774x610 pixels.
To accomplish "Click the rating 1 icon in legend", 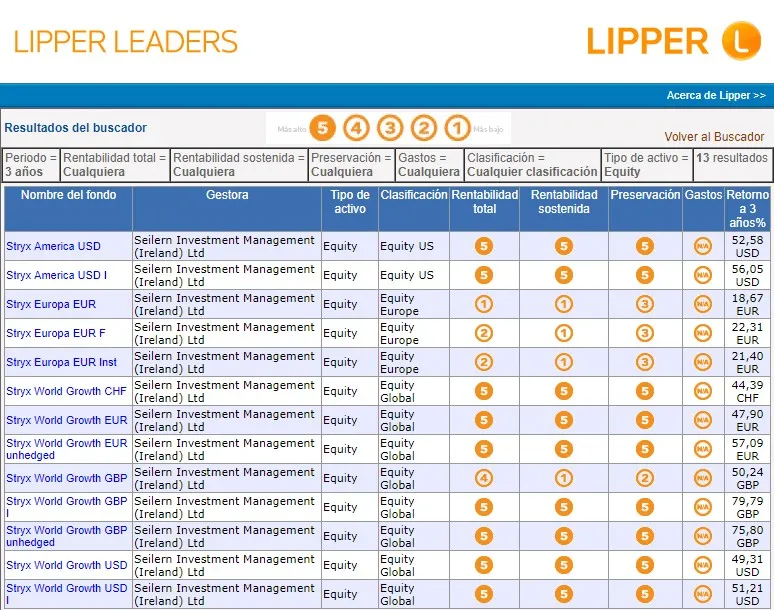I will 457,128.
